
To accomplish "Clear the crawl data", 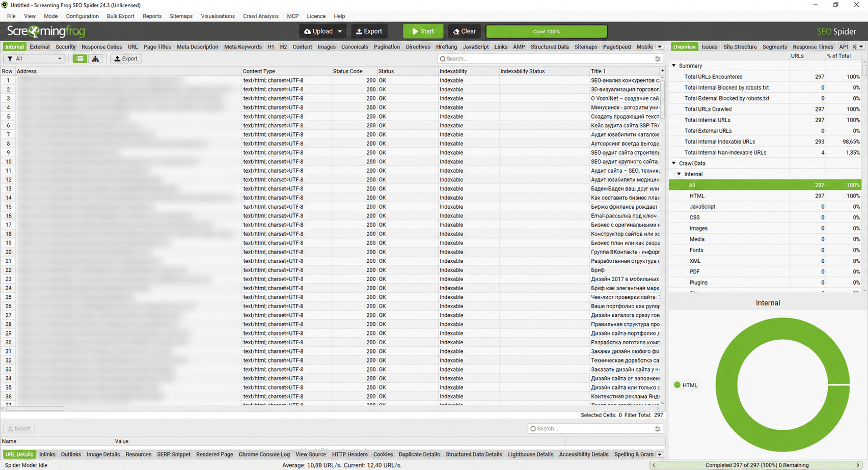I will tap(465, 31).
